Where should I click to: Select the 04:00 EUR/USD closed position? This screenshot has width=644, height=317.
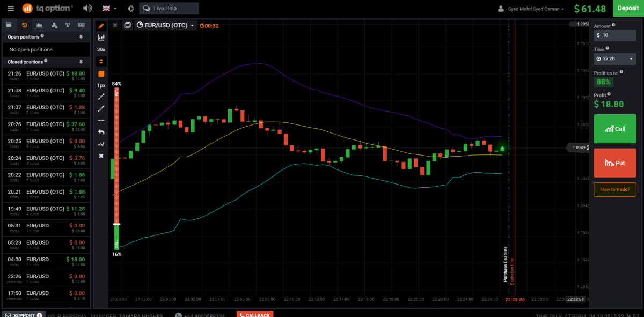[x=46, y=262]
